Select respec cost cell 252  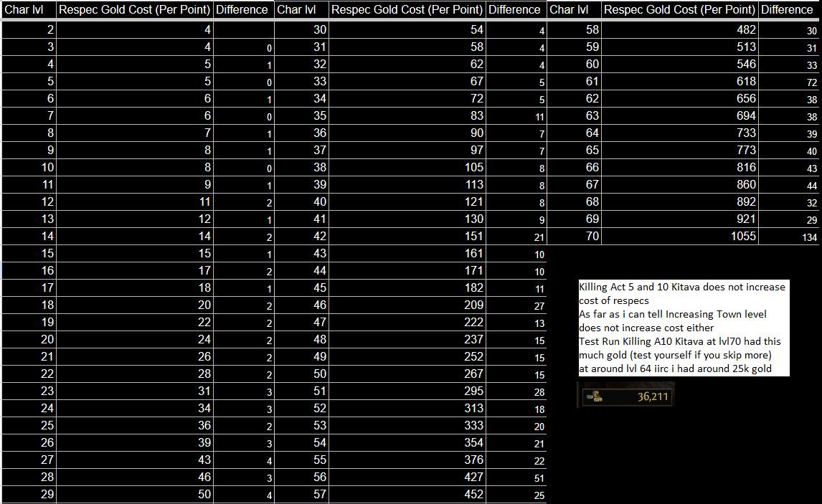tap(407, 356)
